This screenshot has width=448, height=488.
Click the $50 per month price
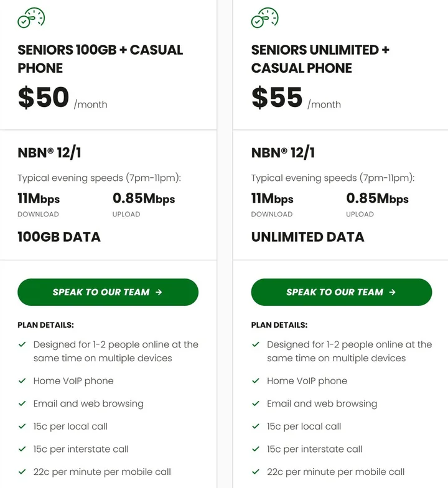[x=62, y=98]
